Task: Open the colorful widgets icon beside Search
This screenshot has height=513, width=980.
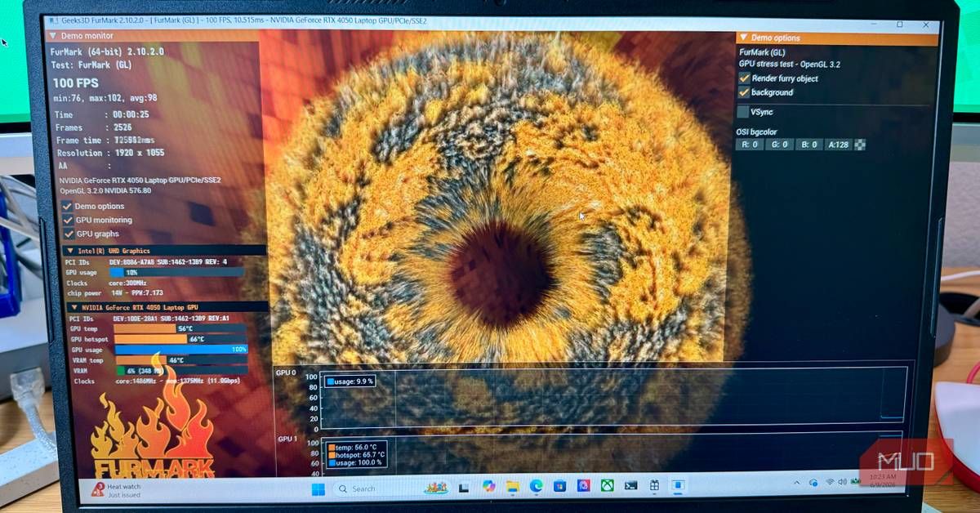Action: 435,488
